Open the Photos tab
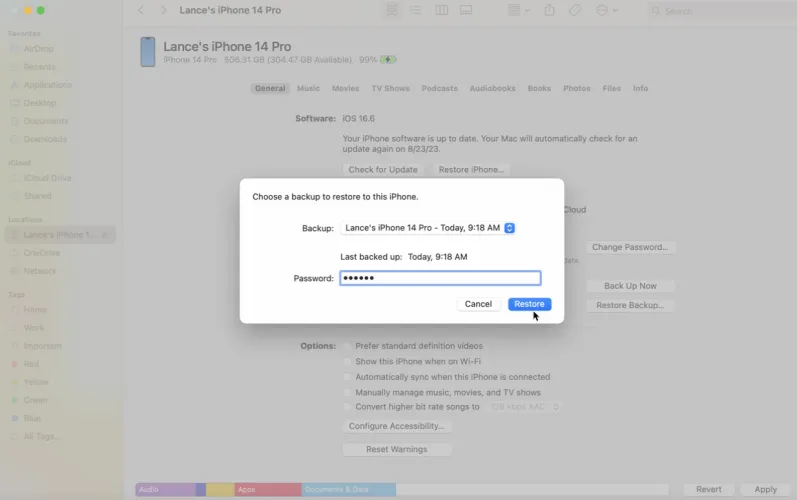 576,88
